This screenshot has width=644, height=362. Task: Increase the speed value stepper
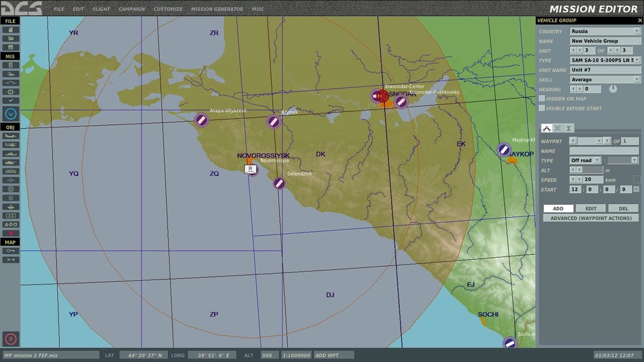580,180
